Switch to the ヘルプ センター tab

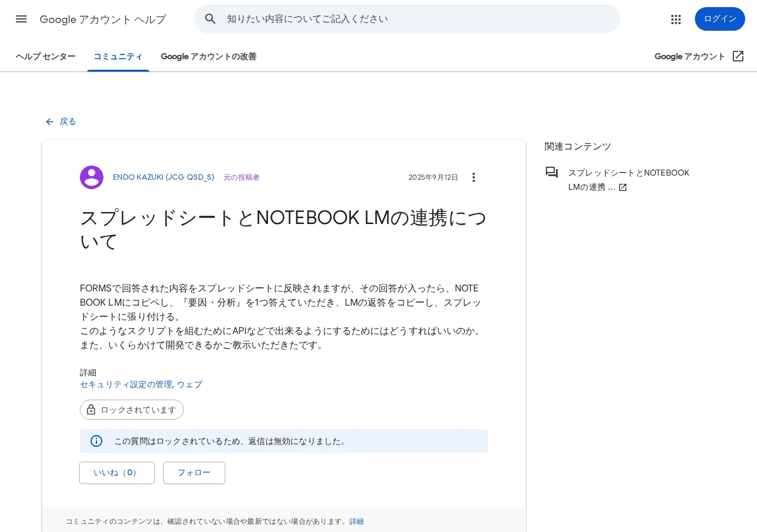tap(46, 57)
